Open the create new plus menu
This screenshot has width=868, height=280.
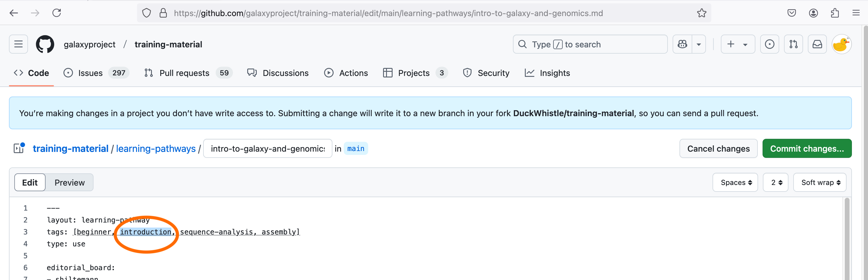(738, 44)
